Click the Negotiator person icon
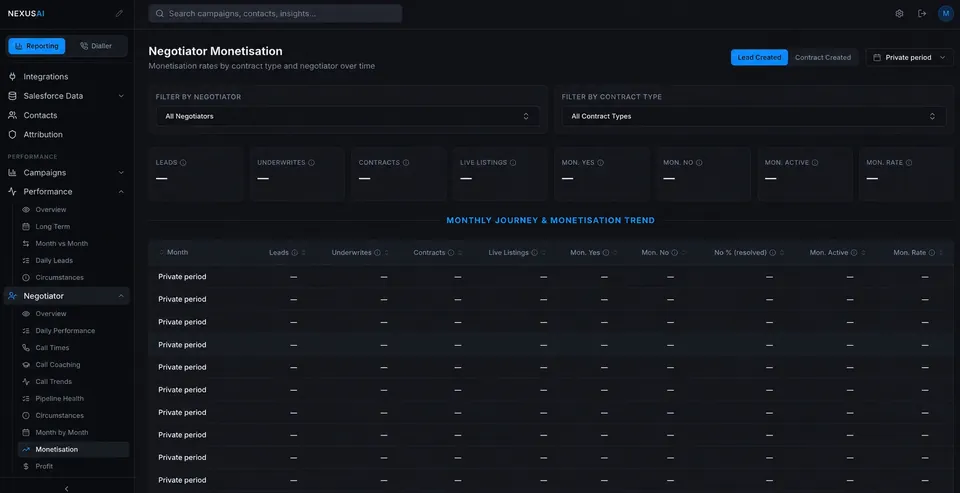 12,296
